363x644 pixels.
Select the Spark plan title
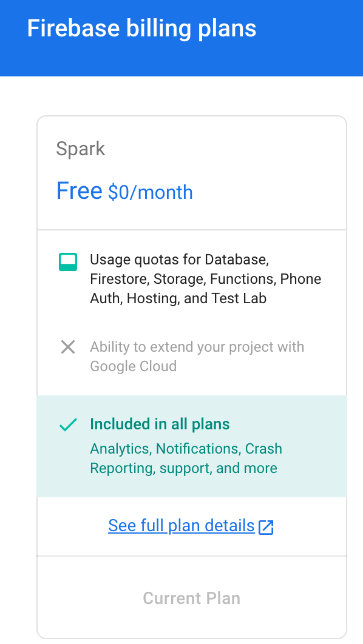tap(81, 149)
